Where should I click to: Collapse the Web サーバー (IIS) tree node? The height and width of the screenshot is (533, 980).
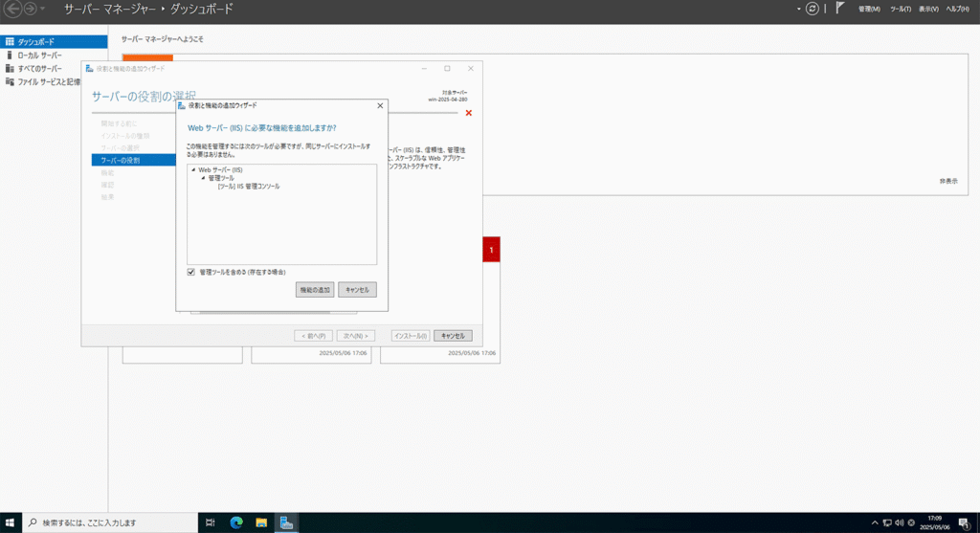coord(193,170)
